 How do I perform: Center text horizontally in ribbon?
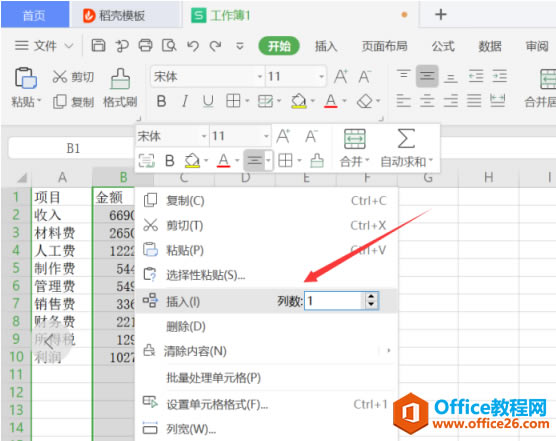[x=427, y=101]
